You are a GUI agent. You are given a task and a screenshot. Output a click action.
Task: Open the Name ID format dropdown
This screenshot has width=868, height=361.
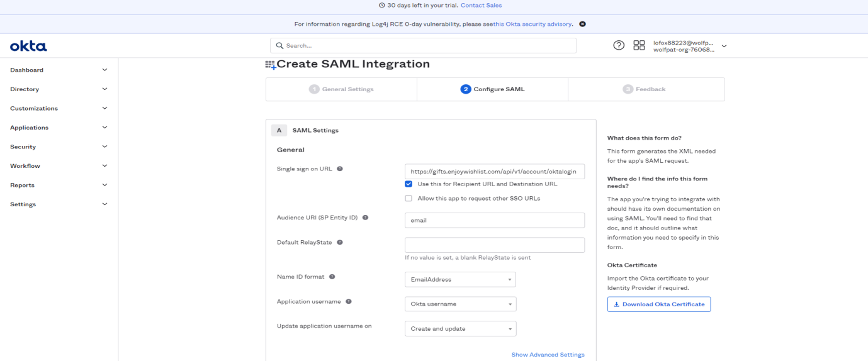point(459,279)
